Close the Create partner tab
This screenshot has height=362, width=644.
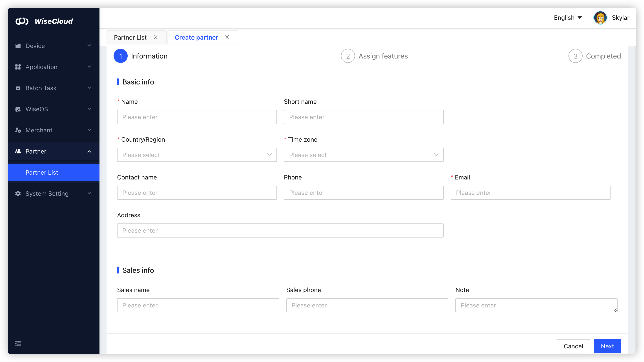[227, 37]
